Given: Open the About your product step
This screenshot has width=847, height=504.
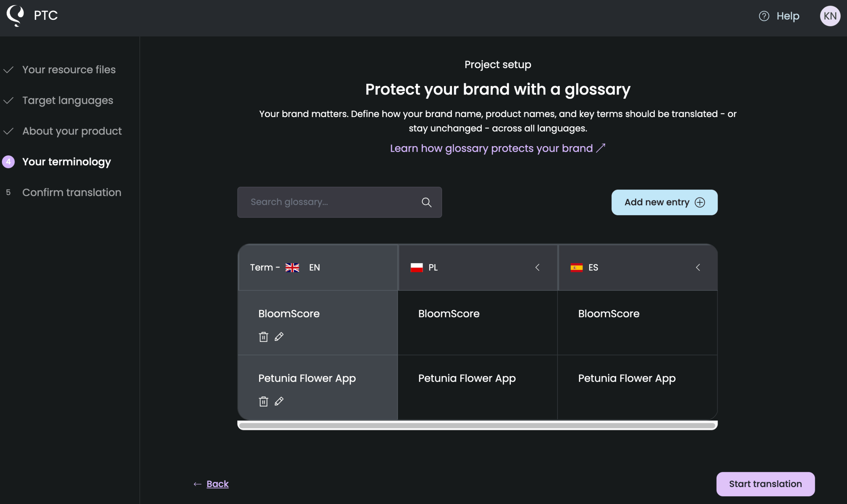Looking at the screenshot, I should point(72,131).
